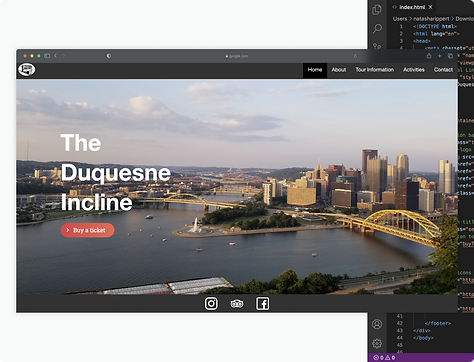
Task: Toggle Safari sidebar button
Action: coord(47,56)
